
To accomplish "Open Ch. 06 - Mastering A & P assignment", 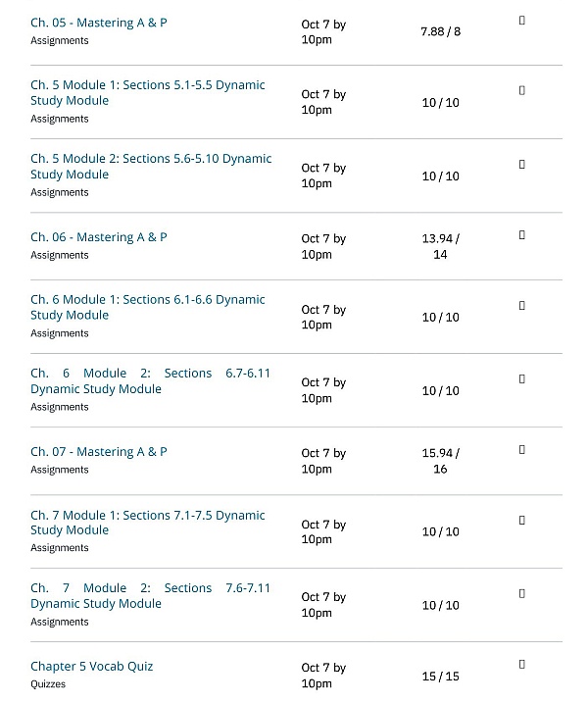I will [98, 237].
